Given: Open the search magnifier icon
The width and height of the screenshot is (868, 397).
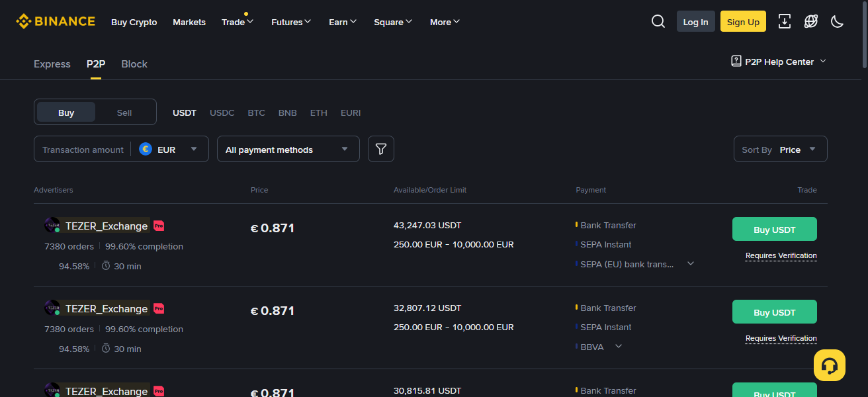Looking at the screenshot, I should pyautogui.click(x=658, y=21).
